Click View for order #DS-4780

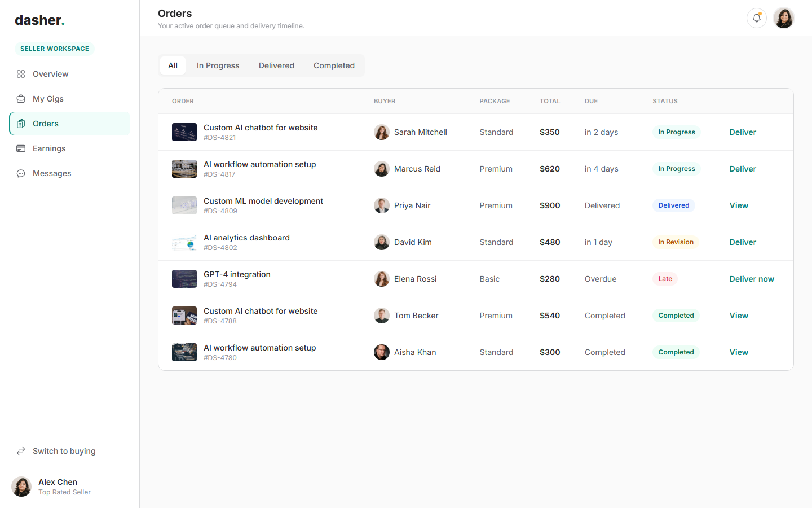[x=739, y=352]
